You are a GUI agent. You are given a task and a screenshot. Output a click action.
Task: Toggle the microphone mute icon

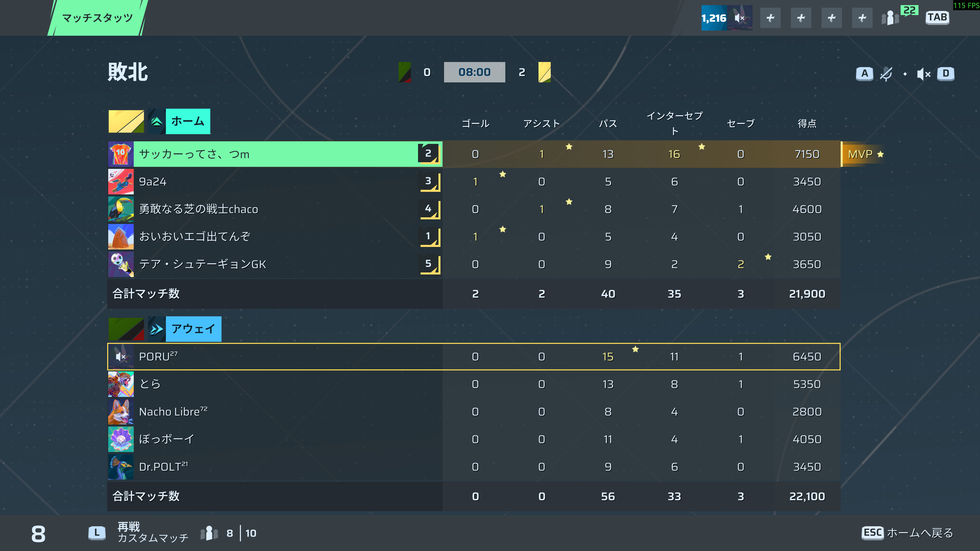(886, 74)
